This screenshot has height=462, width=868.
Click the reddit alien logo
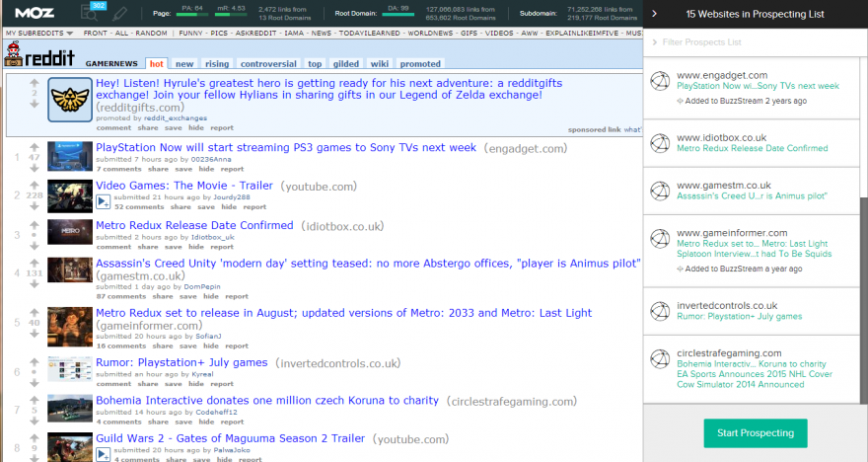point(13,54)
